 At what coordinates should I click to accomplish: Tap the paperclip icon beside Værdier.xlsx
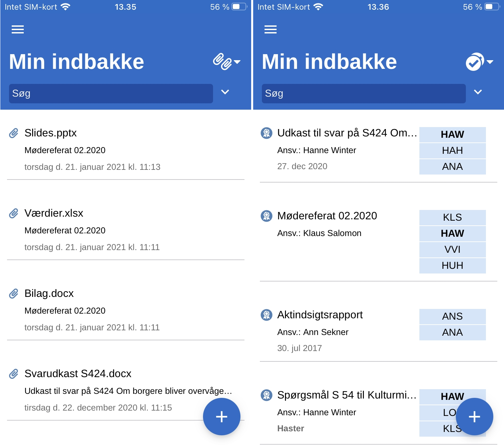point(14,213)
